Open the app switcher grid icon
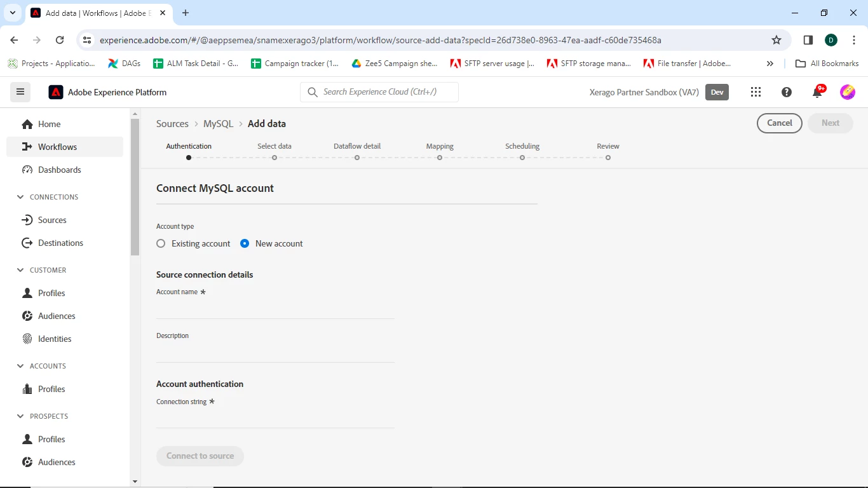The image size is (868, 488). click(756, 92)
